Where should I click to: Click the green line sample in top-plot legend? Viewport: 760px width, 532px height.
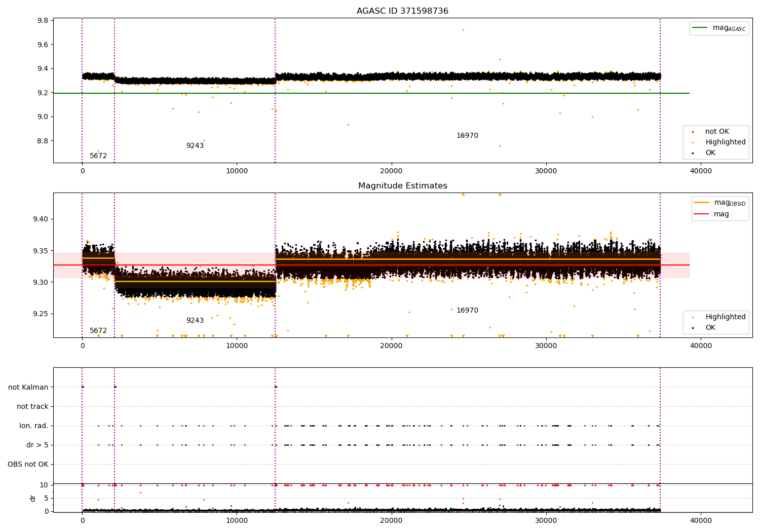(700, 28)
